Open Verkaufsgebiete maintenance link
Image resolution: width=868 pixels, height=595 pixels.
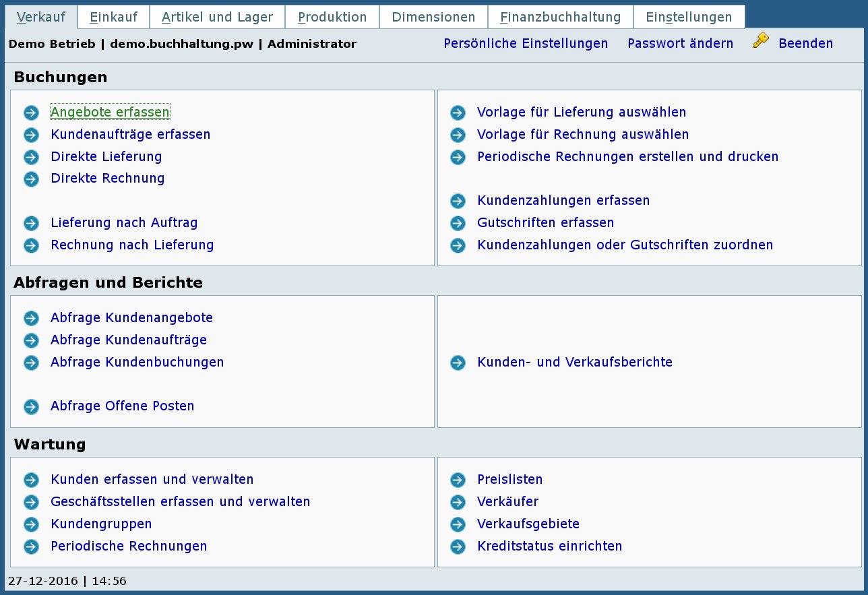coord(528,524)
